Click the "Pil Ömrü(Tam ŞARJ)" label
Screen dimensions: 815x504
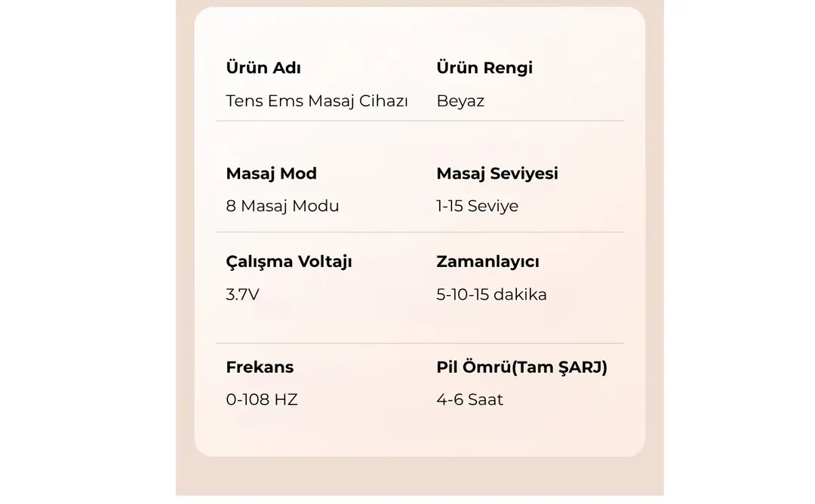click(x=521, y=367)
